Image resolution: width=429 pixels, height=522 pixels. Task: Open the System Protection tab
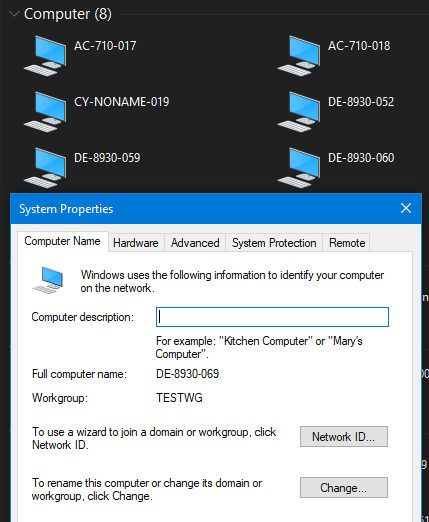point(274,243)
